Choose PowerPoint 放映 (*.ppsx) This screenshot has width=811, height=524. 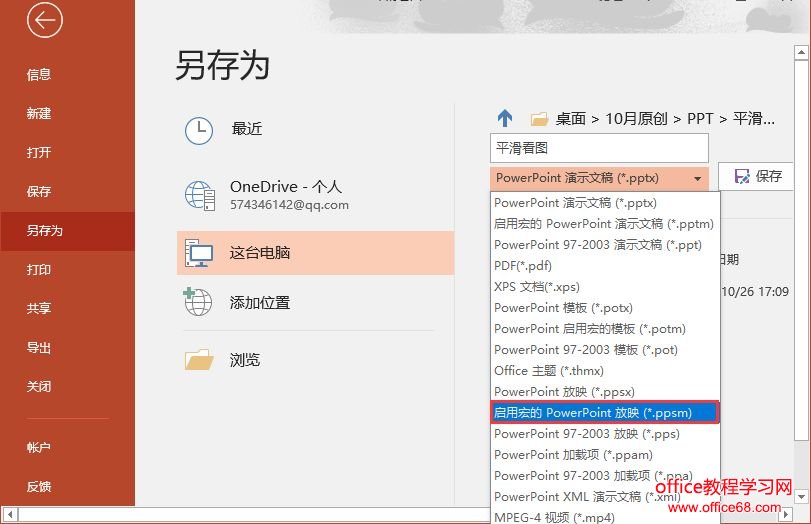pos(605,392)
